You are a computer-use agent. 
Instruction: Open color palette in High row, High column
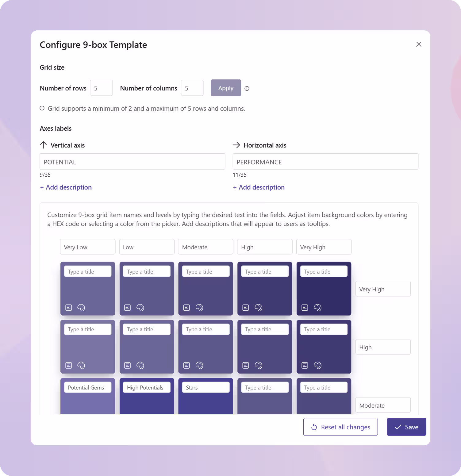(259, 365)
